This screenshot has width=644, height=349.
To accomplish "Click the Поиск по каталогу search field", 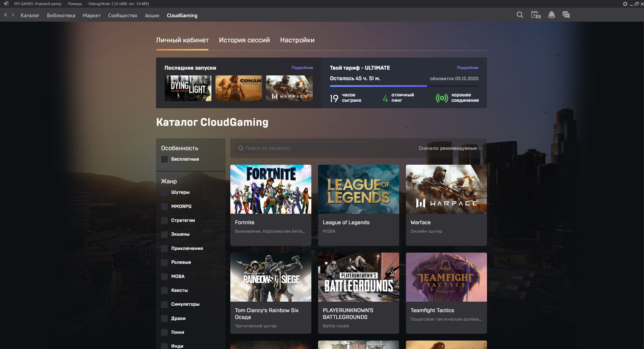I will click(x=300, y=148).
